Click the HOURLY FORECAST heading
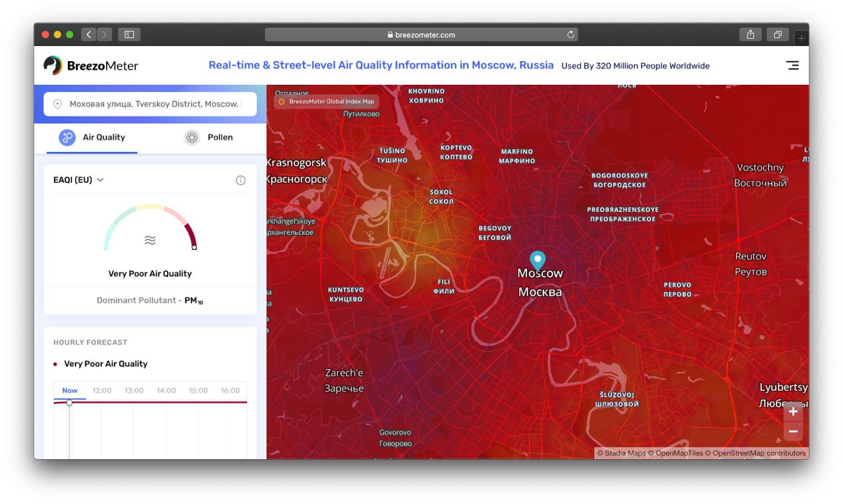 coord(90,342)
